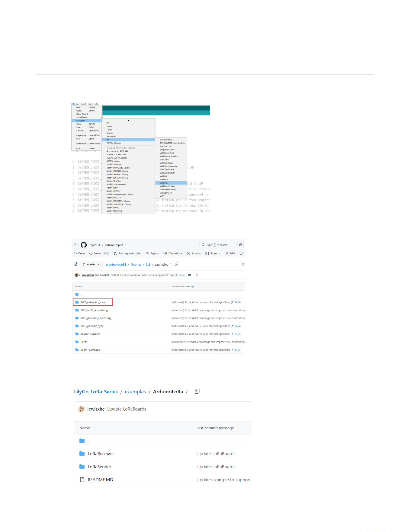Choose Adafruit ILI9341 library entry

point(129,191)
